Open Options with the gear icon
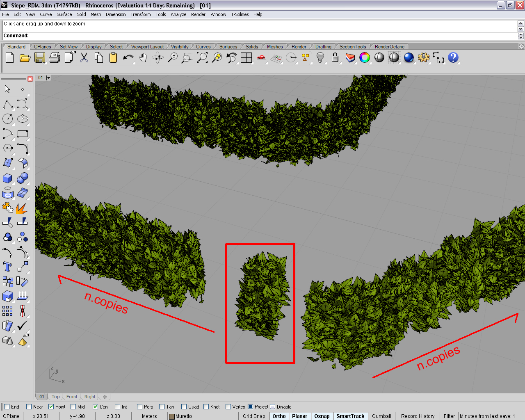Viewport: 525px width, 420px height. [x=424, y=58]
